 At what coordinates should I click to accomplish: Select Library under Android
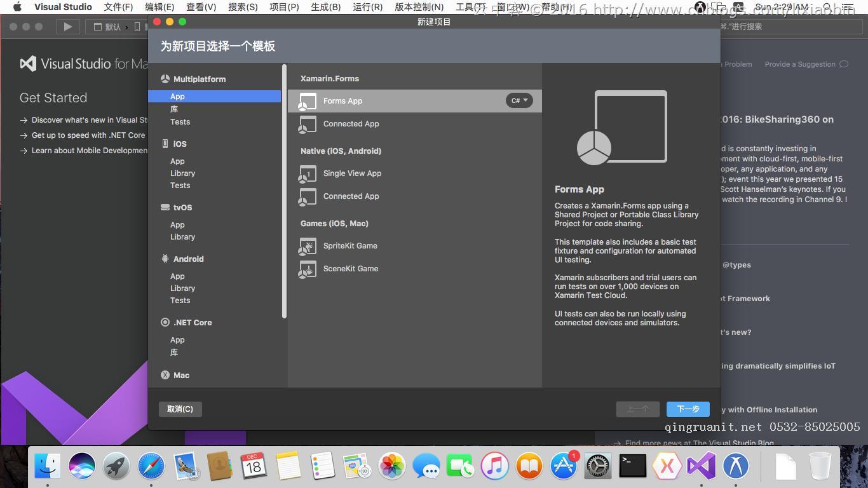tap(182, 288)
